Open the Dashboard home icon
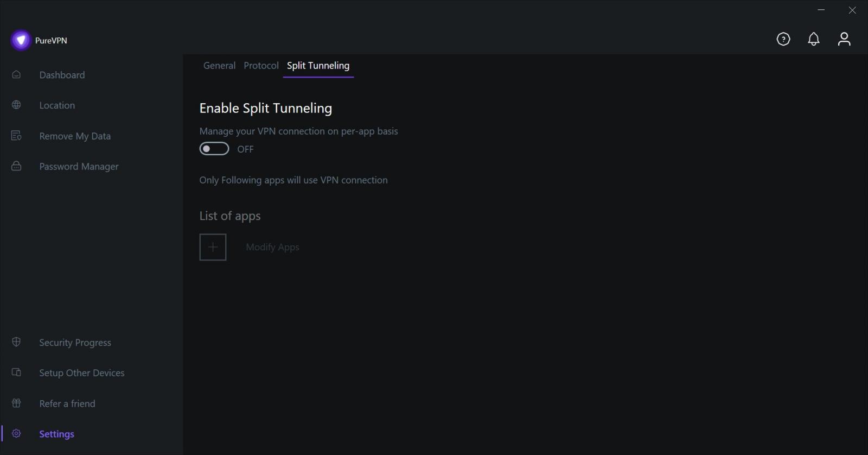 click(16, 74)
